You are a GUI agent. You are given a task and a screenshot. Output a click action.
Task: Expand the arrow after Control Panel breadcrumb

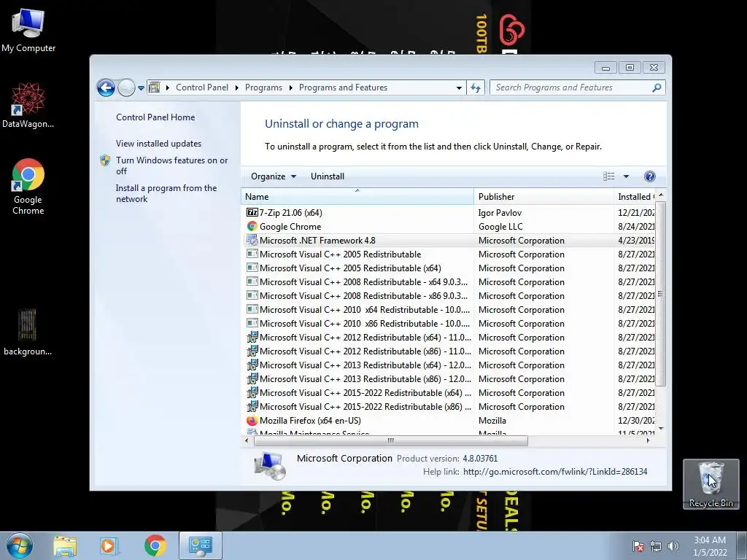(x=237, y=87)
